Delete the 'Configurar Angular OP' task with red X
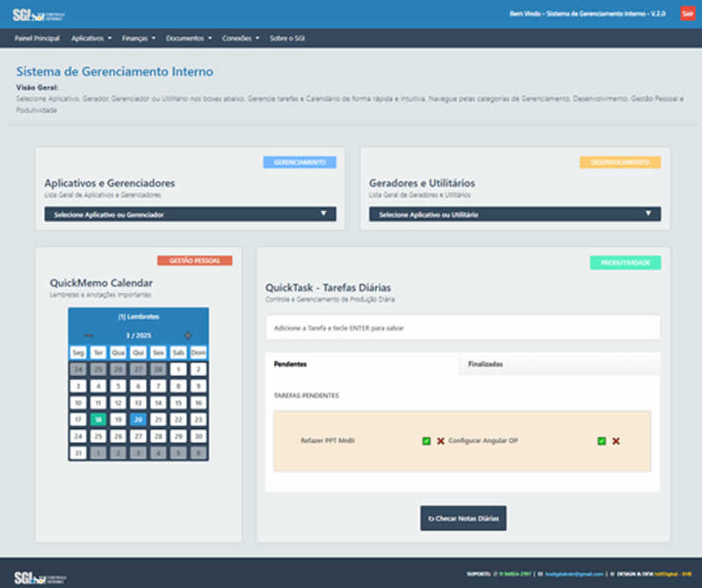The width and height of the screenshot is (702, 588). [616, 440]
